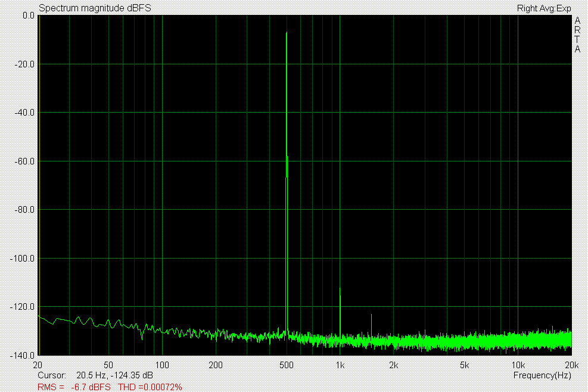This screenshot has width=588, height=392.
Task: Click the -60.0 y-axis label
Action: (24, 161)
